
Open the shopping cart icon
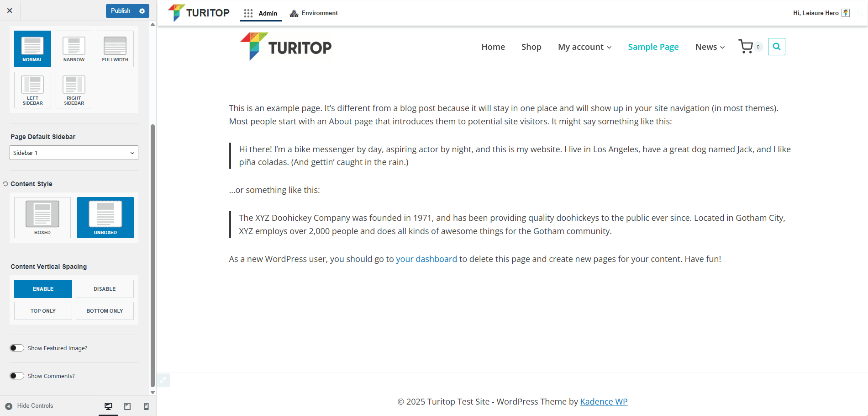pyautogui.click(x=746, y=47)
